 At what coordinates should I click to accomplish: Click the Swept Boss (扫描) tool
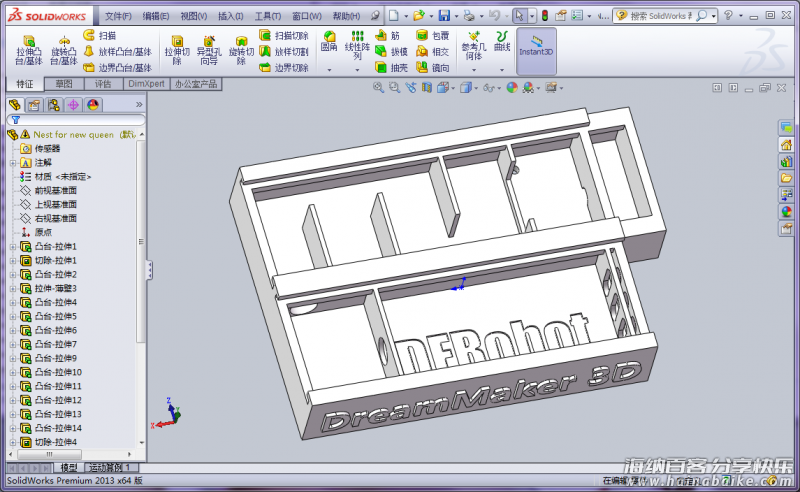(99, 35)
